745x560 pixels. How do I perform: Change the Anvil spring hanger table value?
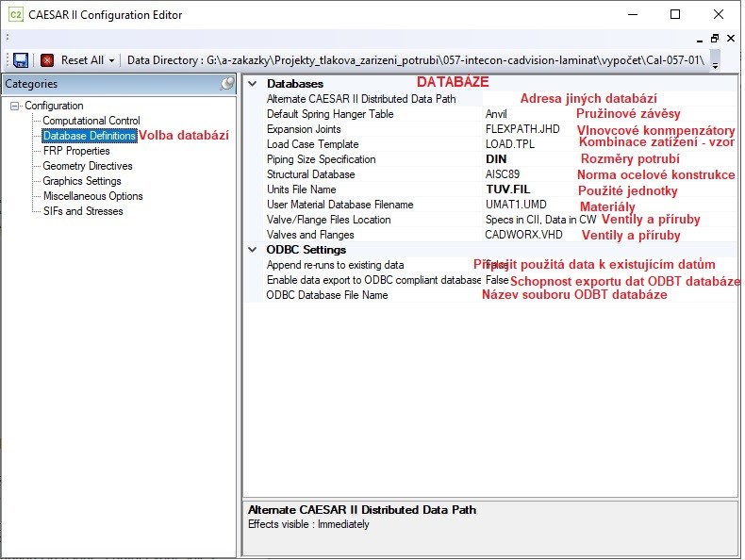tap(496, 114)
